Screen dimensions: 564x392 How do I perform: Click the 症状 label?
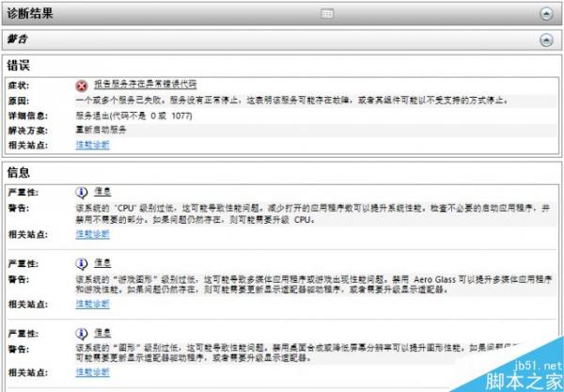(x=19, y=86)
